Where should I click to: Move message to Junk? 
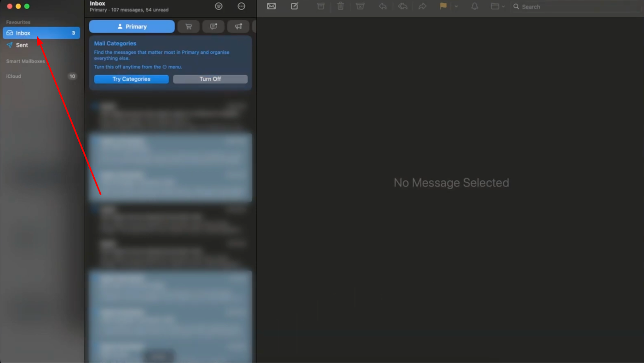[x=360, y=6]
